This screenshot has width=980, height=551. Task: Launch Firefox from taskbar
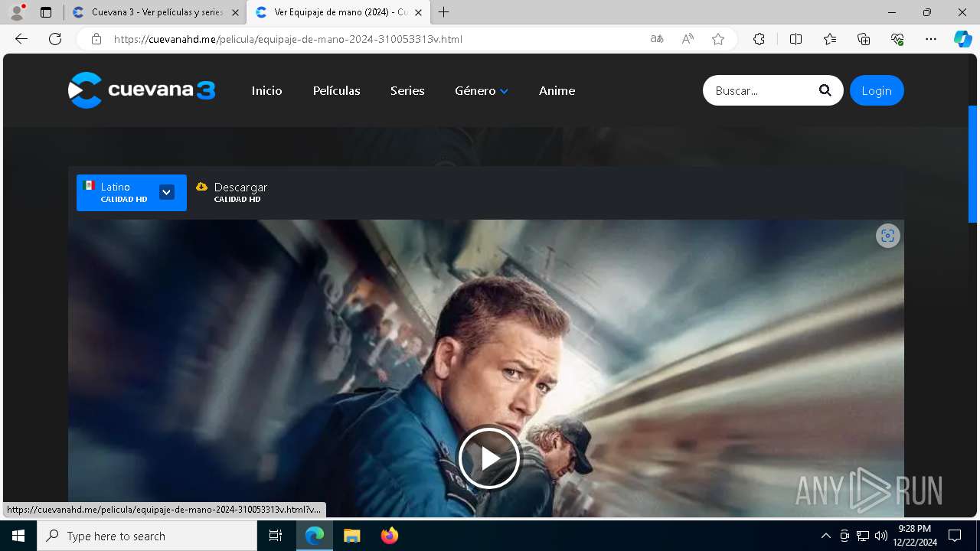point(389,536)
